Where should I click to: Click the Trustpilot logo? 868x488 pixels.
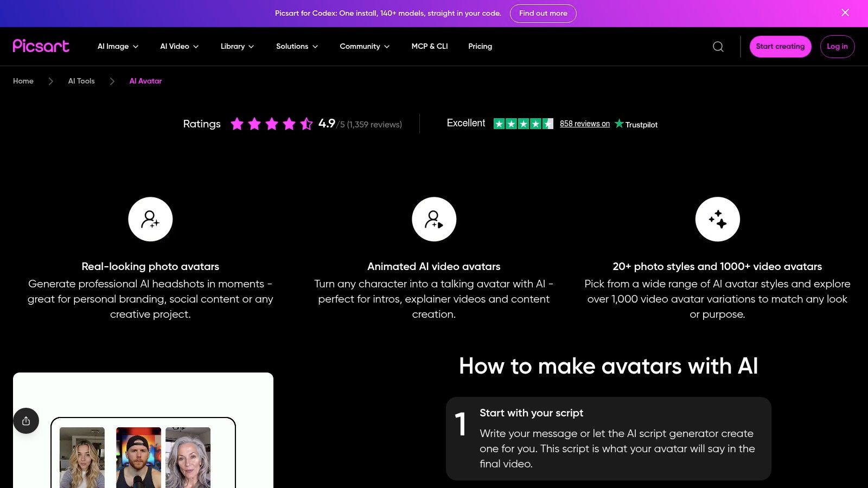coord(636,124)
